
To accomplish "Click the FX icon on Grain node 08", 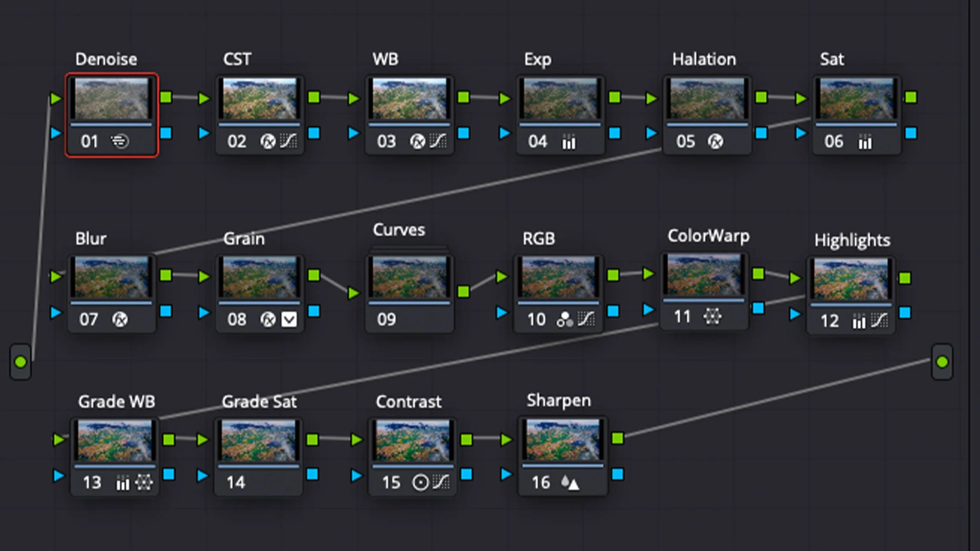I will coord(268,320).
